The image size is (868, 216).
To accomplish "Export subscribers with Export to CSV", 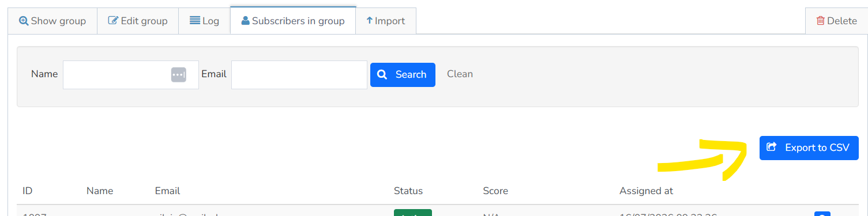I will [809, 148].
